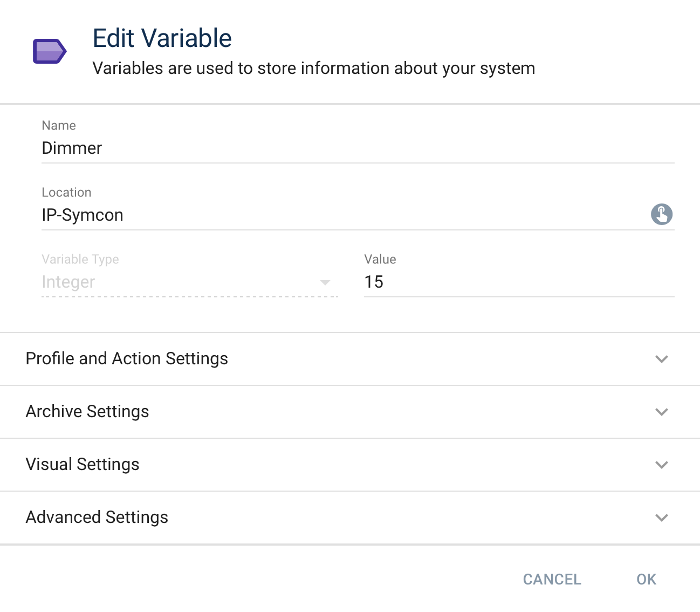The height and width of the screenshot is (612, 700).
Task: Open the Advanced Settings section title
Action: click(97, 518)
